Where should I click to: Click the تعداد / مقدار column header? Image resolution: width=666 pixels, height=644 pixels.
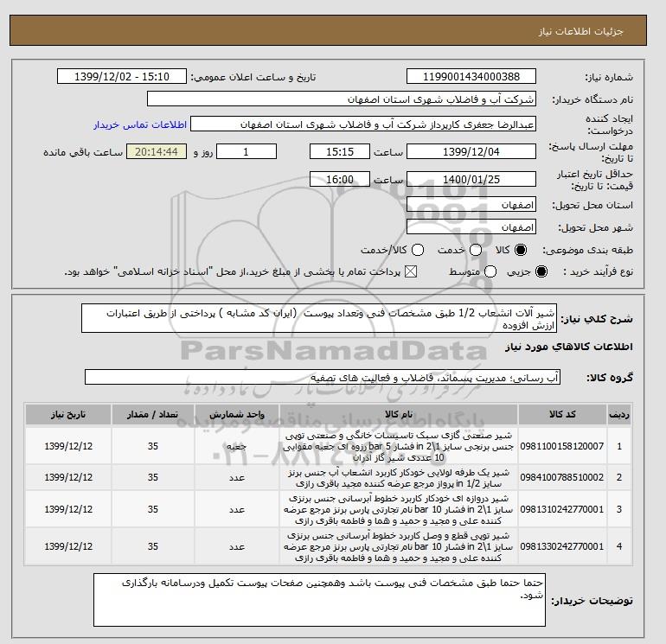[x=153, y=414]
